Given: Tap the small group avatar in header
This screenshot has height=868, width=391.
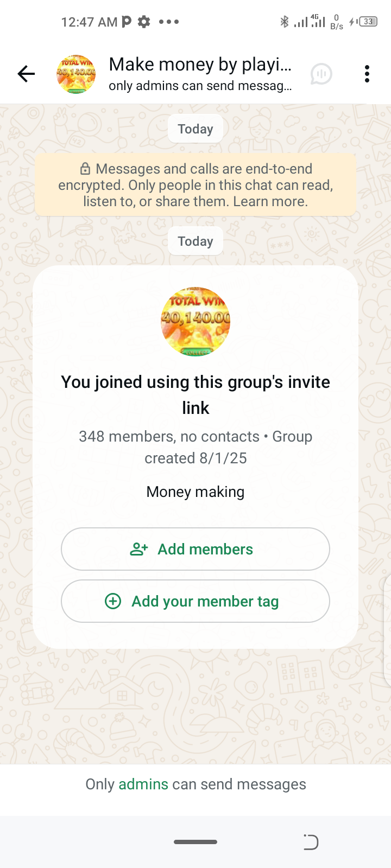Looking at the screenshot, I should [76, 74].
